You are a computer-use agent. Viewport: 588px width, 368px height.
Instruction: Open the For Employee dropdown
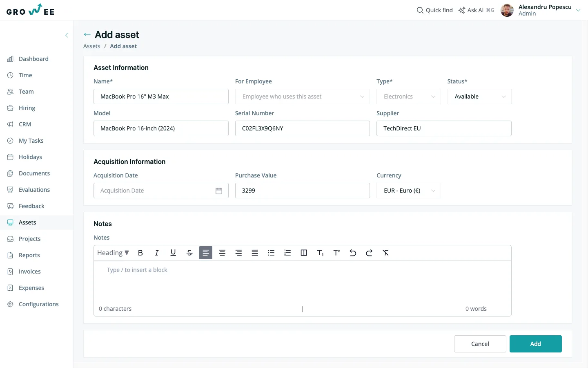[x=303, y=96]
